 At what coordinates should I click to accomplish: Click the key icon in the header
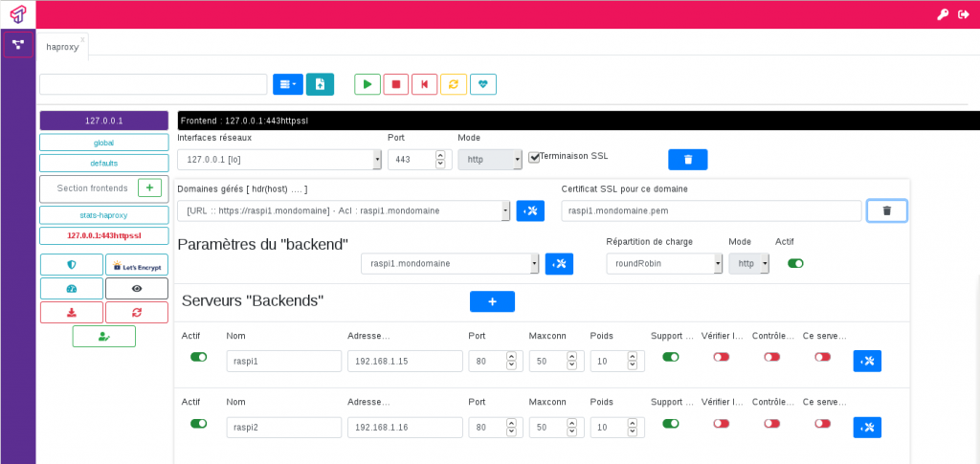943,14
